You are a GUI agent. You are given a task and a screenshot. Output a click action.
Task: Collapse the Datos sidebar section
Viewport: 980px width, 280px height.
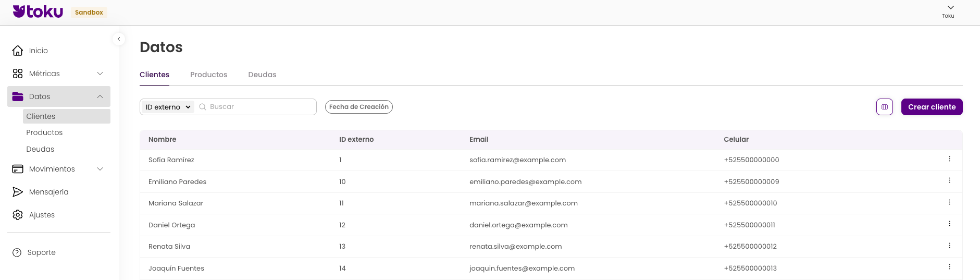(100, 96)
